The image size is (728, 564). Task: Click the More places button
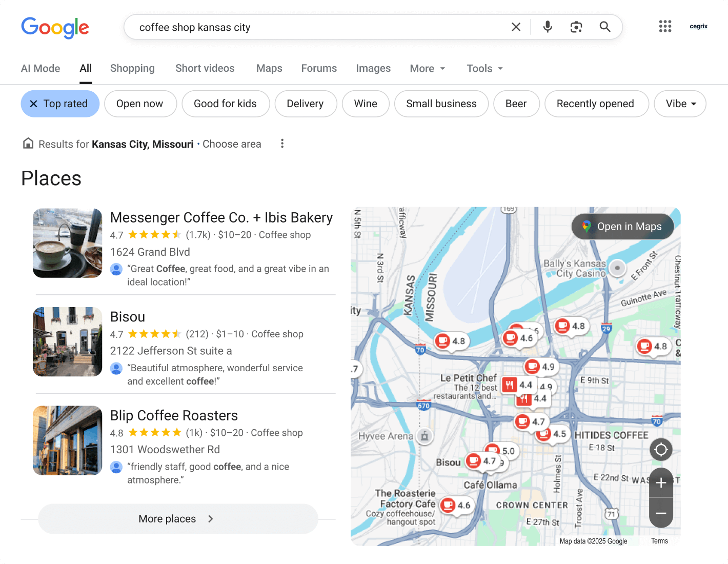[x=178, y=519]
